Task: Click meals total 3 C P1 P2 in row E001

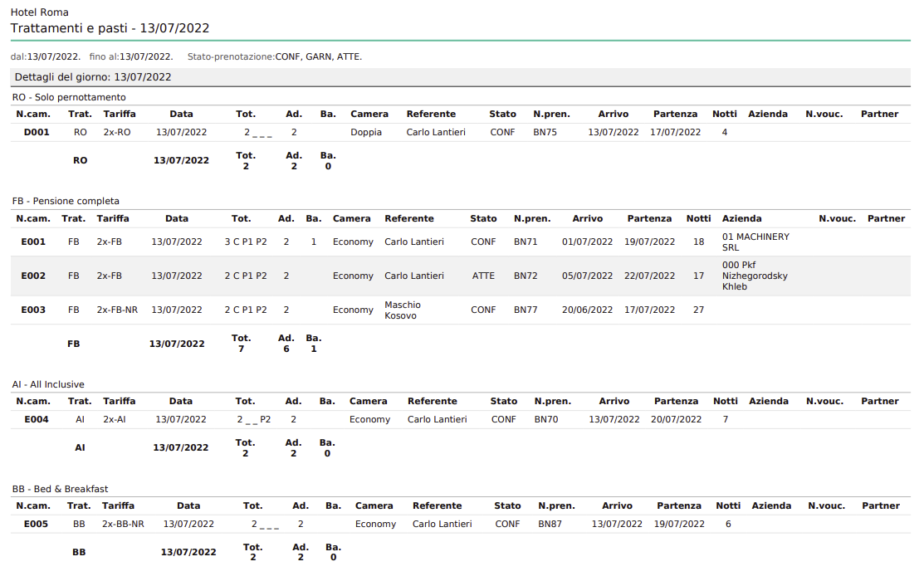Action: coord(246,242)
